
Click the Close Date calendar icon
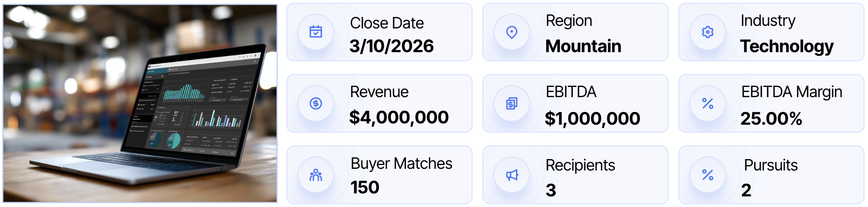(x=316, y=32)
